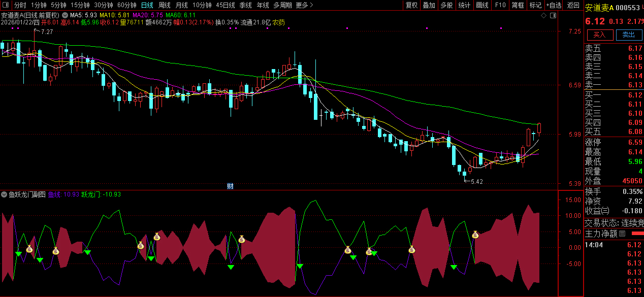Switch to 60分钟 chart period
The height and width of the screenshot is (297, 644).
point(126,5)
